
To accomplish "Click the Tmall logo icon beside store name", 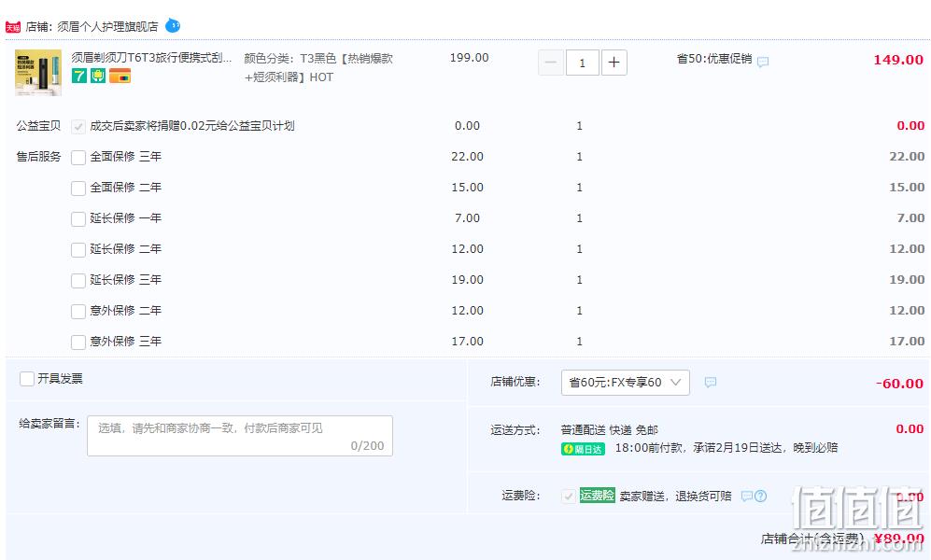I will 12,27.
